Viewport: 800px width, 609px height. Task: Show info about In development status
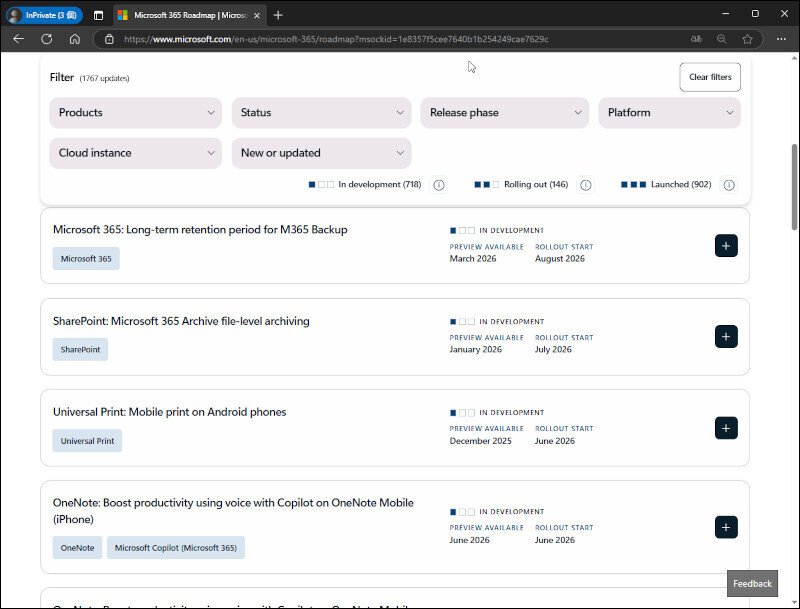click(x=439, y=185)
